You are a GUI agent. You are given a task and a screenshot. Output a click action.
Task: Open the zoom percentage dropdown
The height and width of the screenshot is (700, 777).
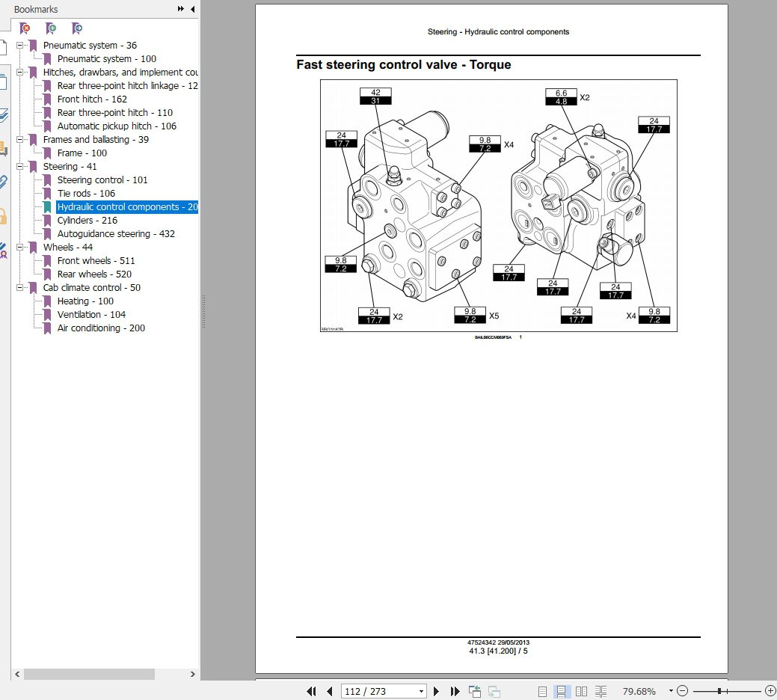[672, 691]
